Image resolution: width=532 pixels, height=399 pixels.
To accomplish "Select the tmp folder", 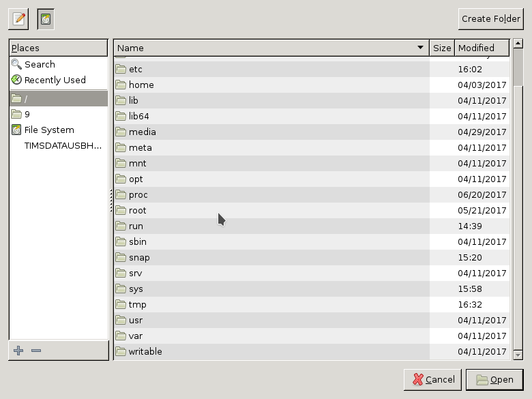I will coord(312,304).
